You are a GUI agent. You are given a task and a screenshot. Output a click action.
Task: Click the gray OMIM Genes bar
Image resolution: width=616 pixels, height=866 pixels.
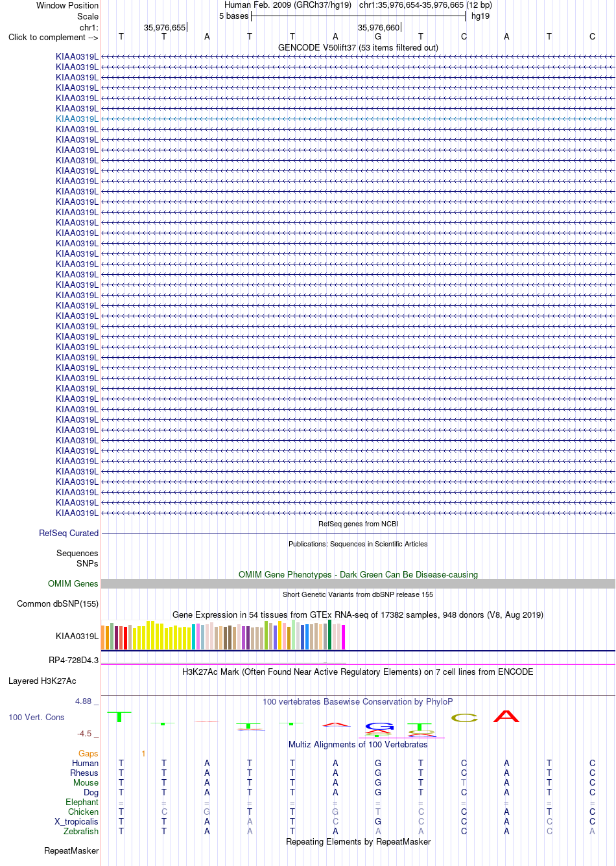pos(358,583)
